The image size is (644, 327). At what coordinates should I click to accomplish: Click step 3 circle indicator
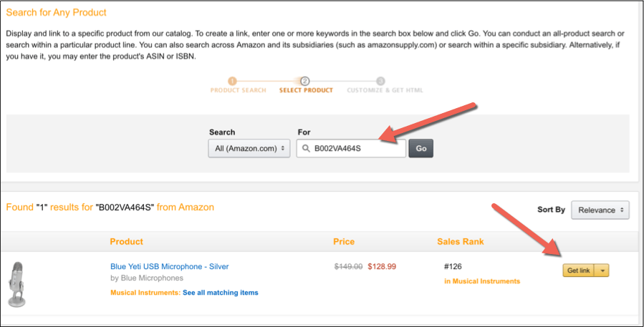pos(380,81)
